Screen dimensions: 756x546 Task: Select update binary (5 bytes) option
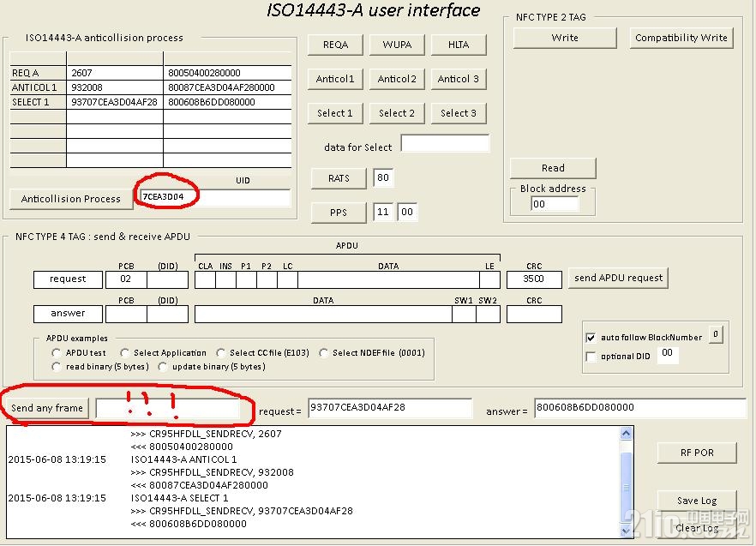point(163,367)
